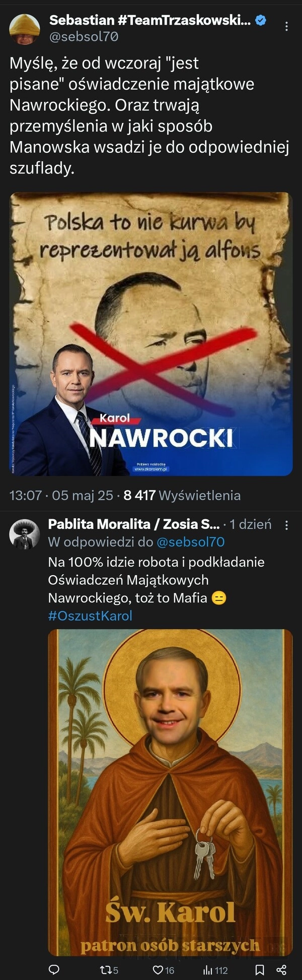Screen dimensions: 302x980
Task: Open the three-dot menu on Pablita Moralita's reply
Action: click(286, 525)
